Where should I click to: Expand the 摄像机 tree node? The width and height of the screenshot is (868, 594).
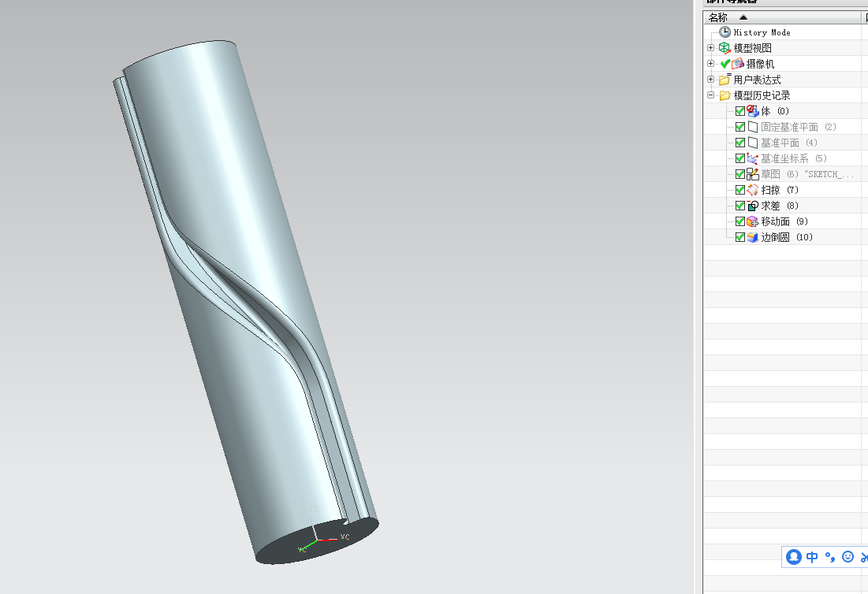(711, 64)
